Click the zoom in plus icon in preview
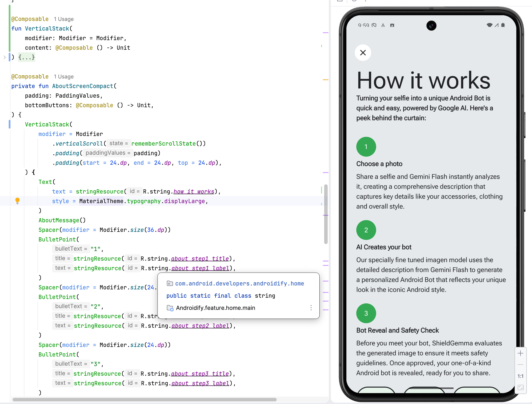The height and width of the screenshot is (404, 532). tap(520, 353)
